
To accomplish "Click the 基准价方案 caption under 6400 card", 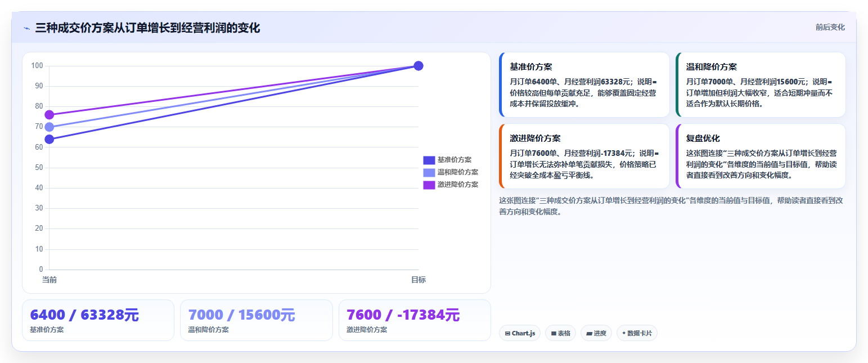I will tap(47, 330).
